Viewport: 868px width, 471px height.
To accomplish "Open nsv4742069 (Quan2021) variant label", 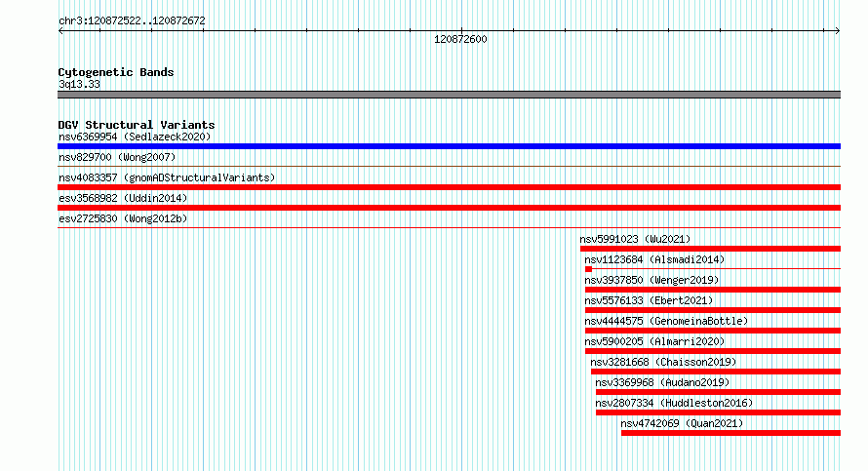I will point(682,423).
